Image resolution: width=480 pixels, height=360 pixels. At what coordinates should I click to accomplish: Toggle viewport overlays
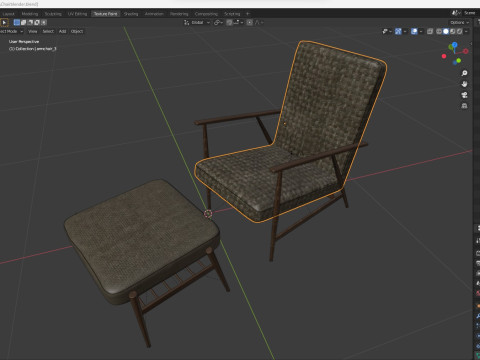(414, 31)
